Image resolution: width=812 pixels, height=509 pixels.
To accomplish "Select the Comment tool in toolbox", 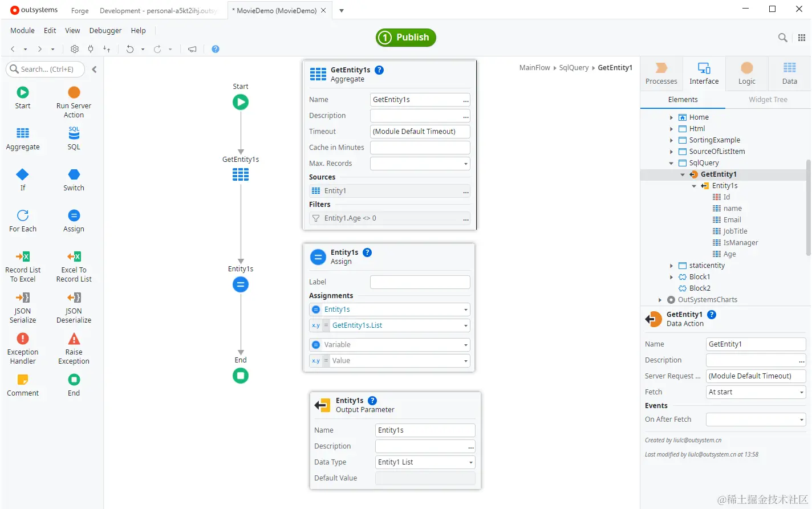I will pos(23,385).
